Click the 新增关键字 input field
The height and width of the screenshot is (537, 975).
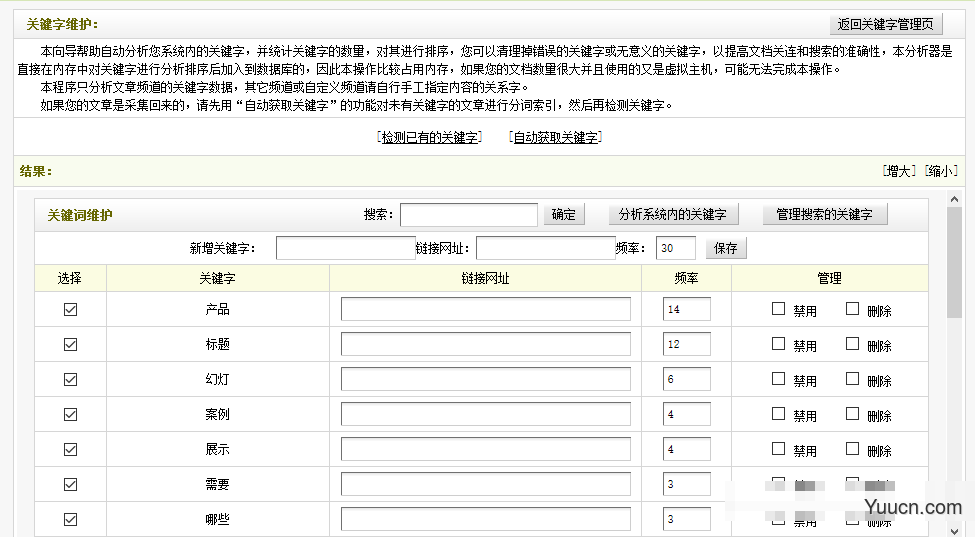(x=345, y=248)
